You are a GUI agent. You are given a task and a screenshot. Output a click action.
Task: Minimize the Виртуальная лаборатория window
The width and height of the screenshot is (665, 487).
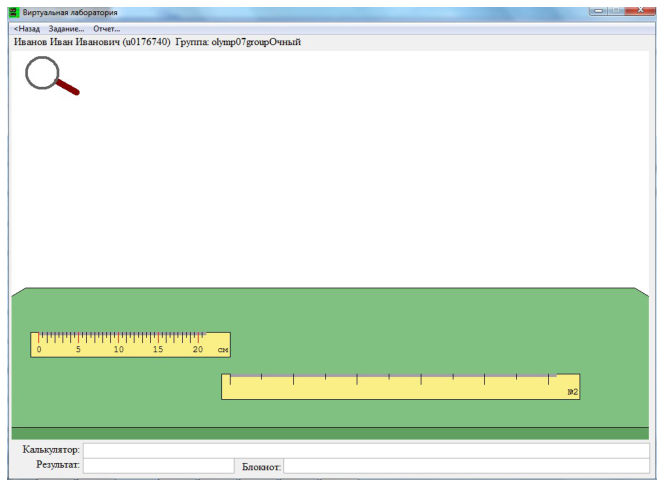coord(598,10)
